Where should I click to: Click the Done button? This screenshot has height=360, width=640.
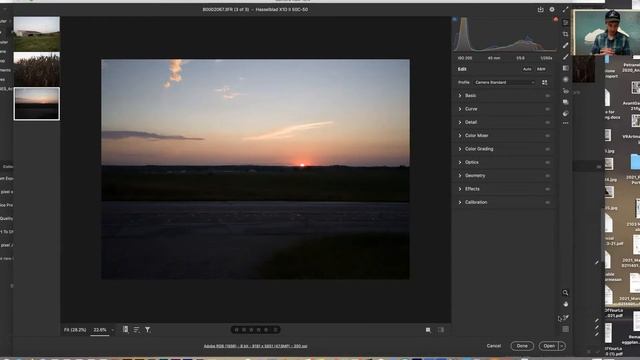click(x=522, y=346)
